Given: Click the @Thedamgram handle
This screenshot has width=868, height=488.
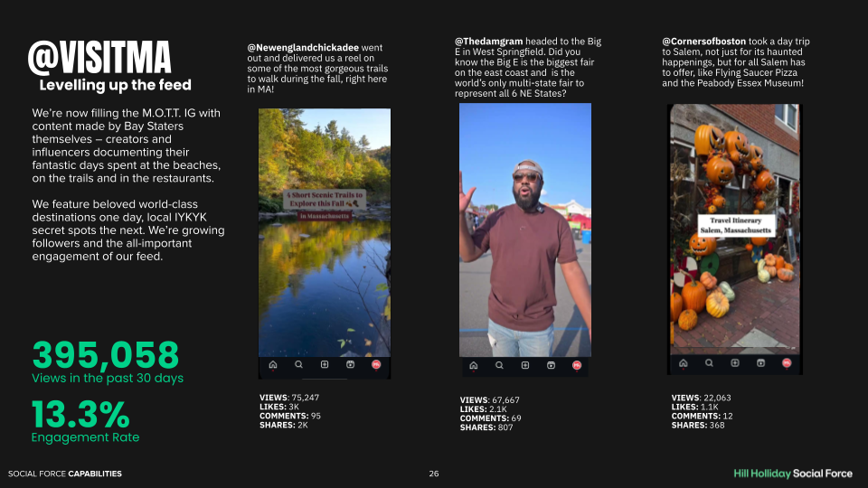Looking at the screenshot, I should point(489,41).
